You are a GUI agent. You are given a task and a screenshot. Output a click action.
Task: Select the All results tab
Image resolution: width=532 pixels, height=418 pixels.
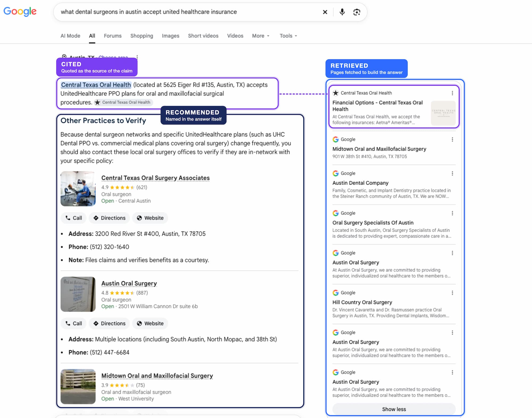[x=92, y=36]
